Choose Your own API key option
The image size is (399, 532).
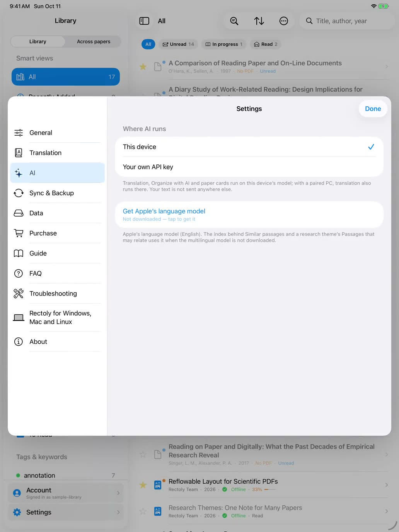(249, 167)
